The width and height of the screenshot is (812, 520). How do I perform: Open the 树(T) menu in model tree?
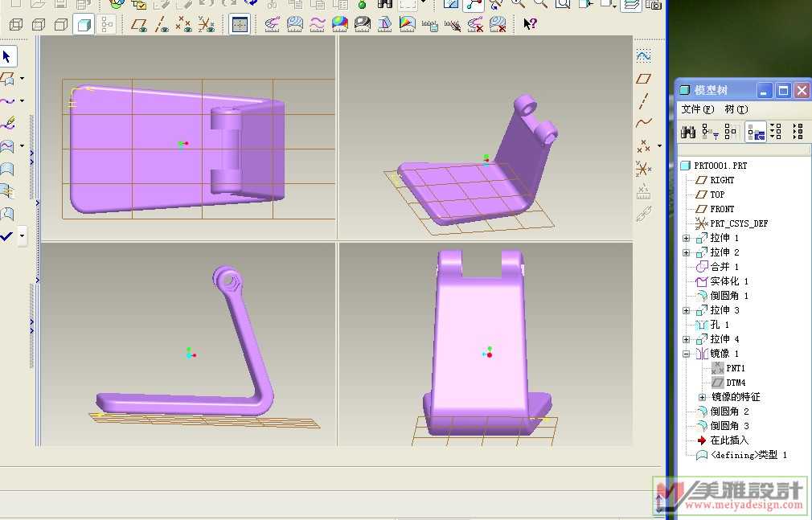(x=736, y=109)
